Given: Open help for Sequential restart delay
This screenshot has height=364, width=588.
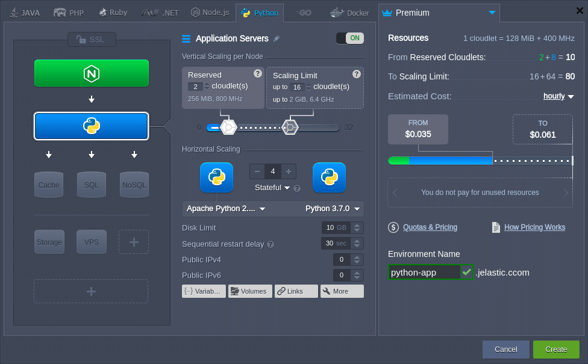Looking at the screenshot, I should (x=271, y=244).
